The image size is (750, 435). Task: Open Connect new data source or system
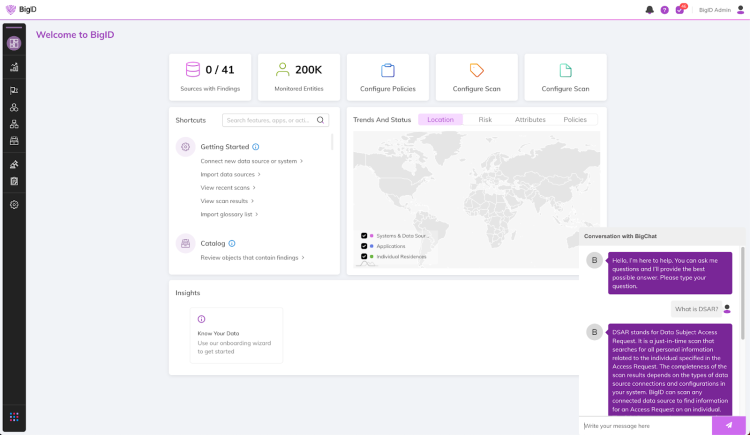pyautogui.click(x=252, y=161)
